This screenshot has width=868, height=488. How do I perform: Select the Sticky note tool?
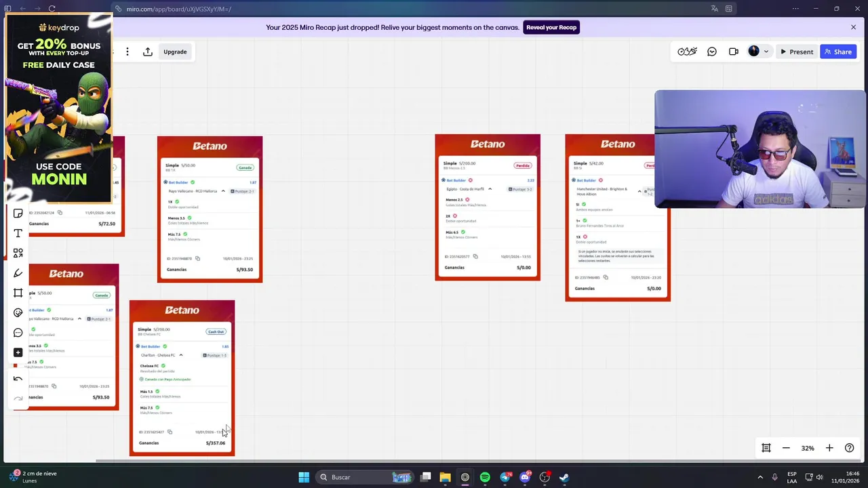click(x=18, y=213)
